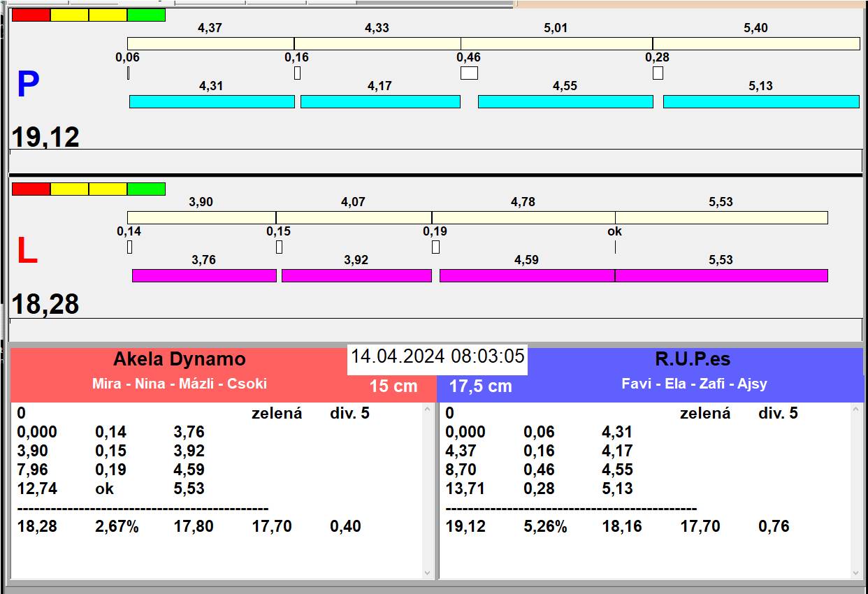868x594 pixels.
Task: Select the cyan 4,31 run bar
Action: [212, 101]
